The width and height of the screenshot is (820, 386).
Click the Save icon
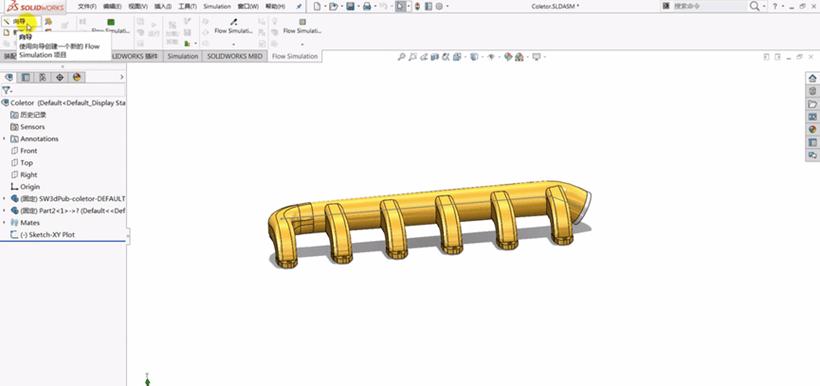click(x=350, y=6)
